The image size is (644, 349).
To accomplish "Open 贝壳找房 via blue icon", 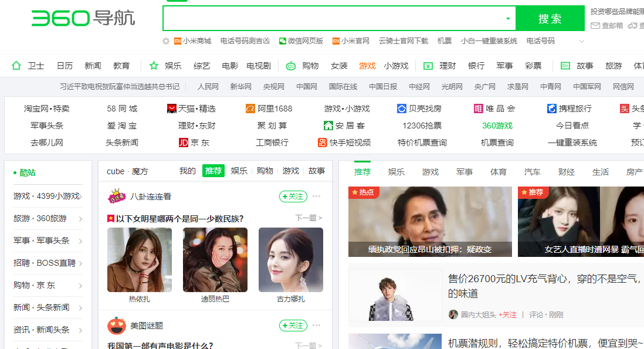I will [x=402, y=109].
